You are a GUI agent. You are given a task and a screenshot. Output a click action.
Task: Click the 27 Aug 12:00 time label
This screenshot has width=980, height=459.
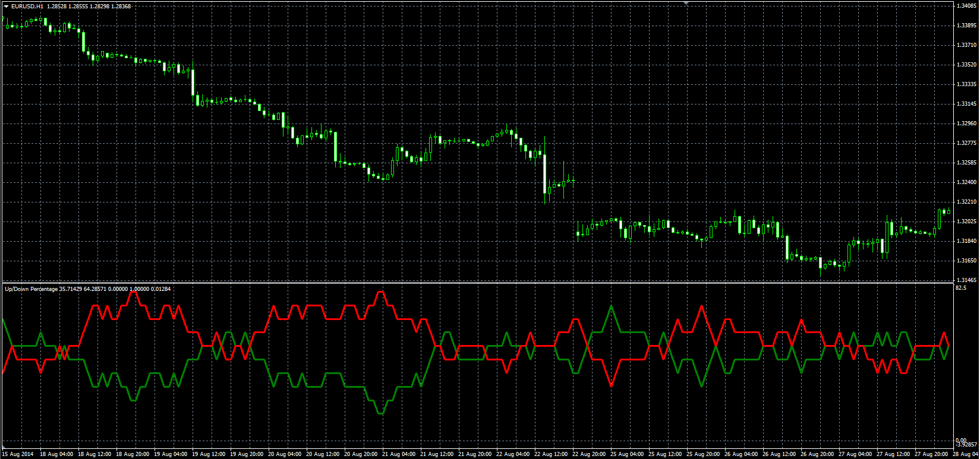[x=893, y=454]
